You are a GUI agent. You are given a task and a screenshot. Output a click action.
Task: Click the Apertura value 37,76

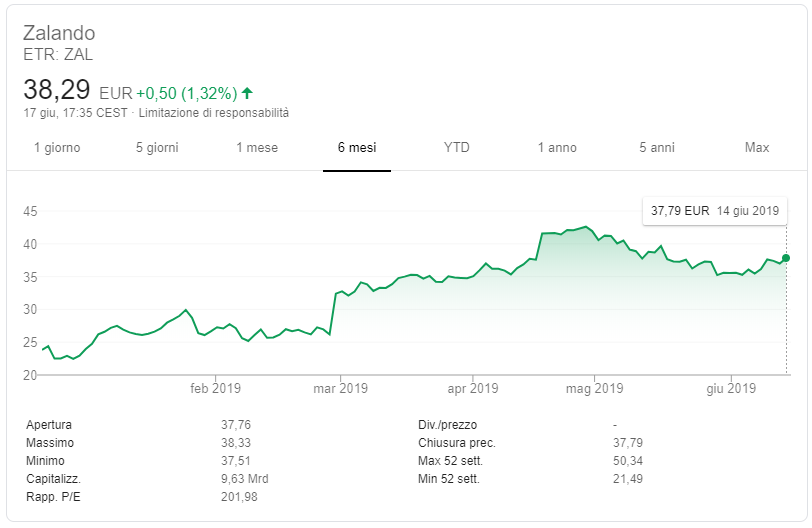(x=236, y=425)
